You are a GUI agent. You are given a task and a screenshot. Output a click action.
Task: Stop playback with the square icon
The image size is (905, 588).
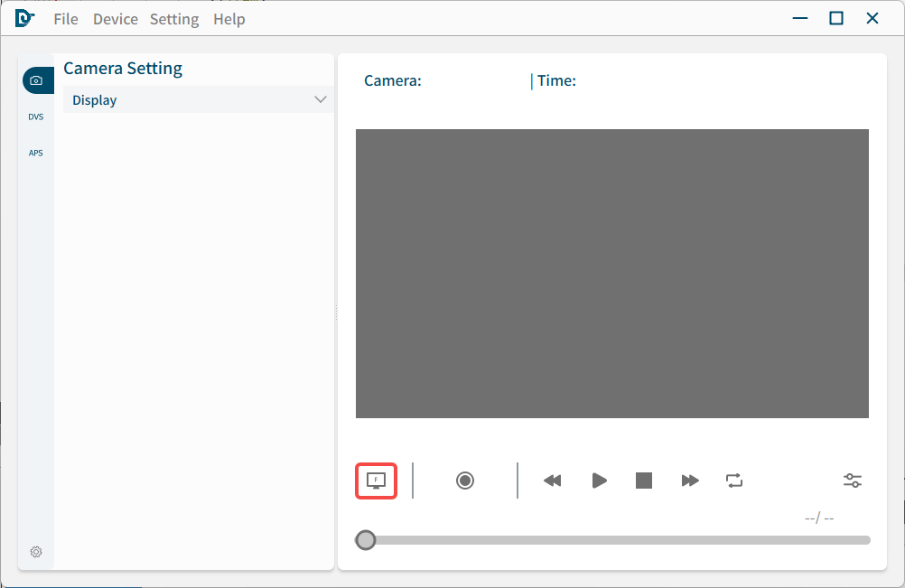(x=644, y=481)
